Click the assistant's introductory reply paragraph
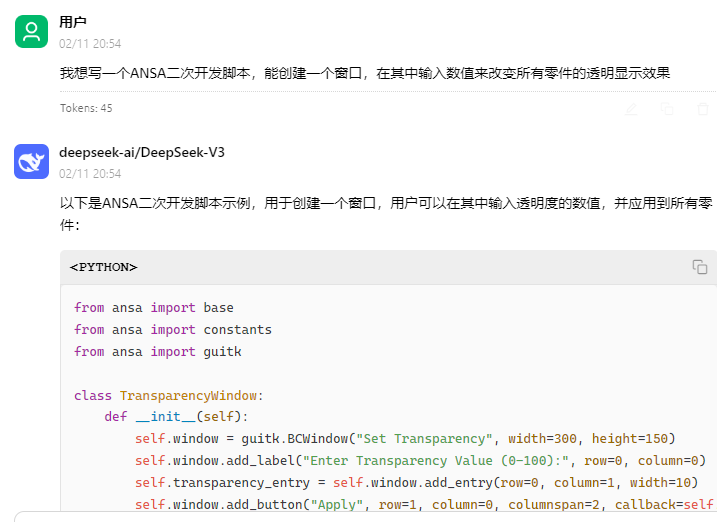This screenshot has width=717, height=522. (x=386, y=213)
